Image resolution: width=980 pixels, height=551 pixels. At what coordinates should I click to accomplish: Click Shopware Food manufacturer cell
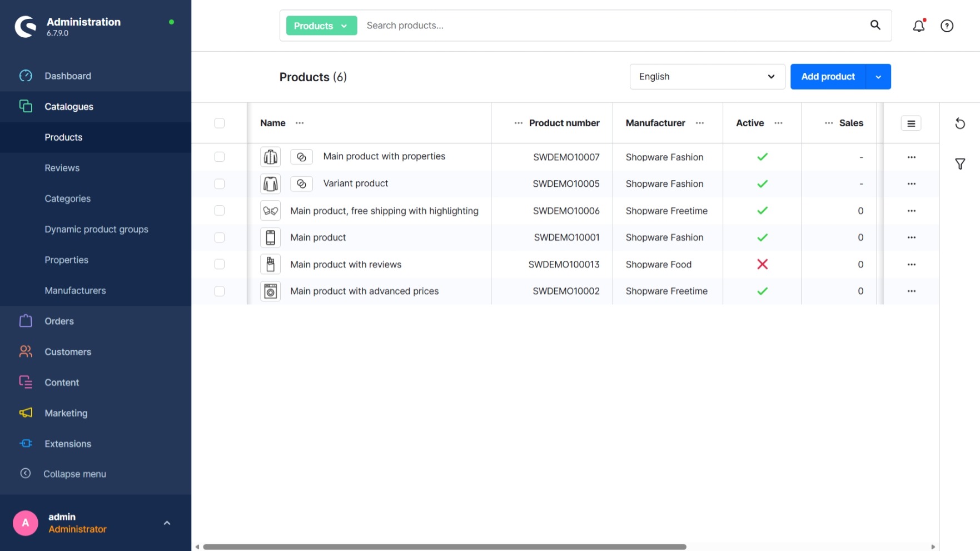(659, 265)
